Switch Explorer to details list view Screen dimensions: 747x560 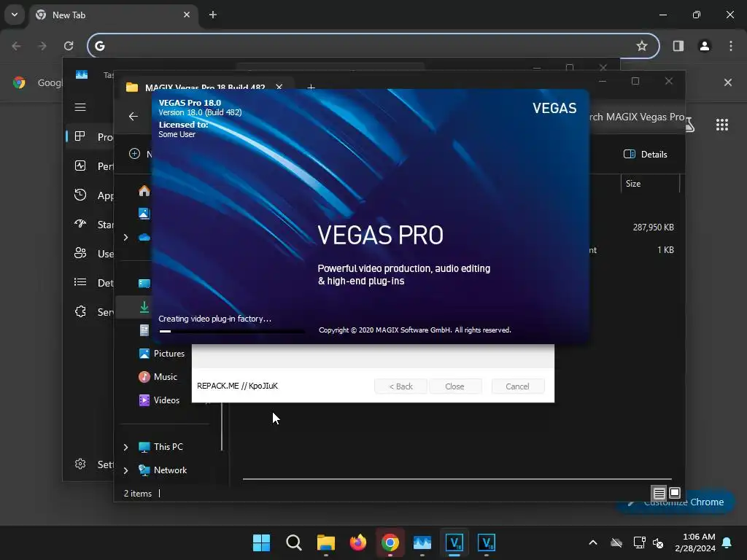pos(659,494)
